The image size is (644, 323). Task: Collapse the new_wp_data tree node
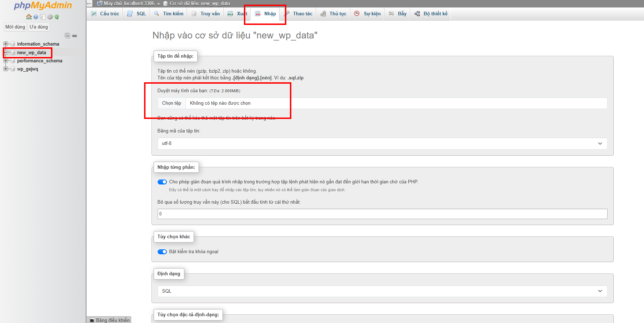(x=6, y=52)
